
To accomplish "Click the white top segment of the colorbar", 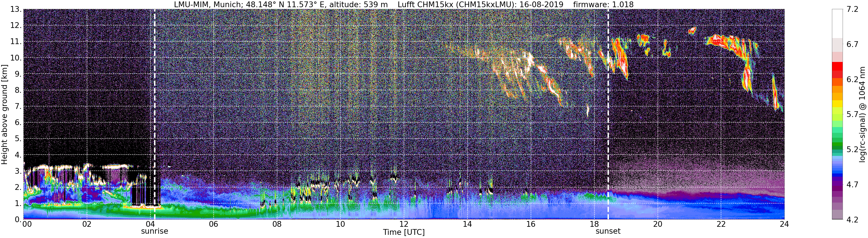I will pyautogui.click(x=837, y=24).
